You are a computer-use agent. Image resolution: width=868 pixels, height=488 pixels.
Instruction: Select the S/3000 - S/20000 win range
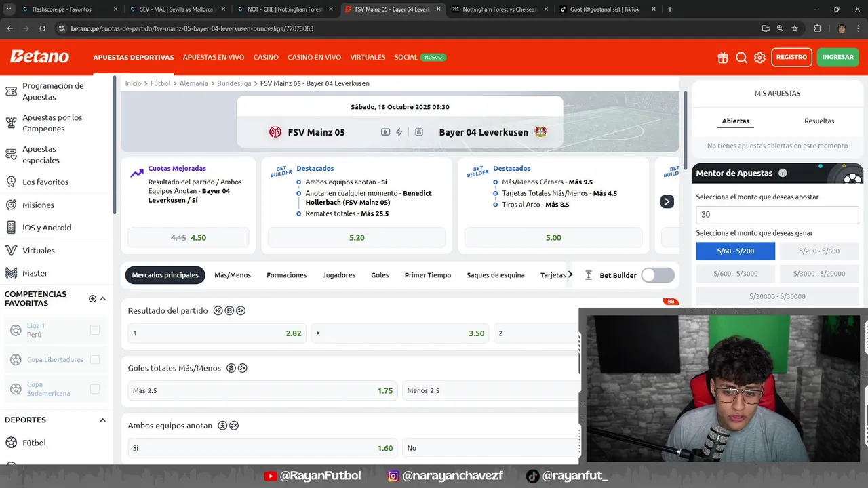(x=819, y=274)
